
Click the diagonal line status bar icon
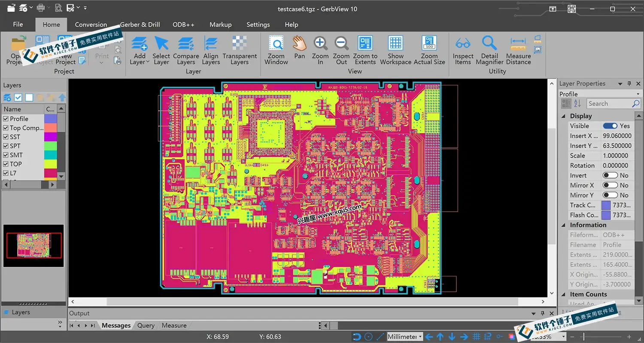pos(380,337)
